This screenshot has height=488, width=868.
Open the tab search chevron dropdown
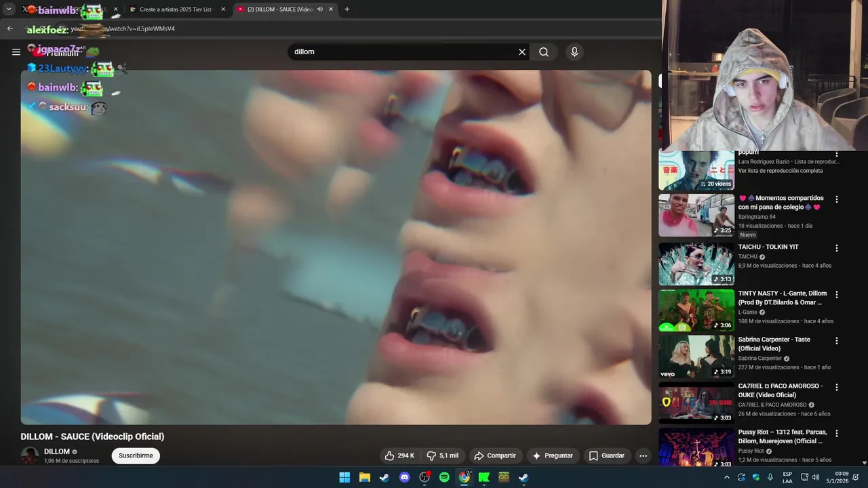pos(9,9)
